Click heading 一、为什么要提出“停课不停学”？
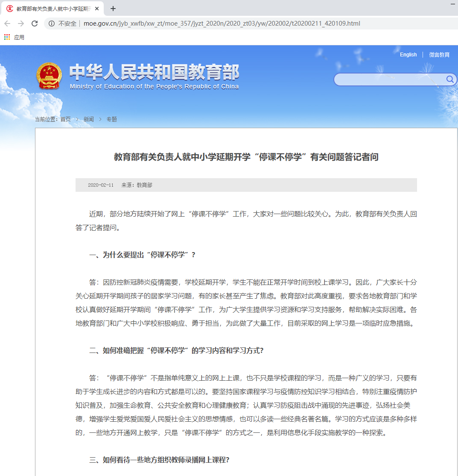 (142, 255)
